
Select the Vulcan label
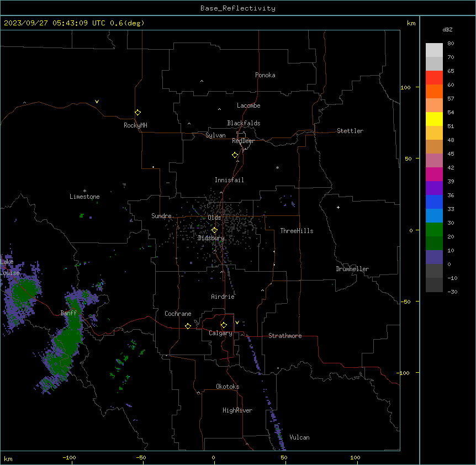299,437
